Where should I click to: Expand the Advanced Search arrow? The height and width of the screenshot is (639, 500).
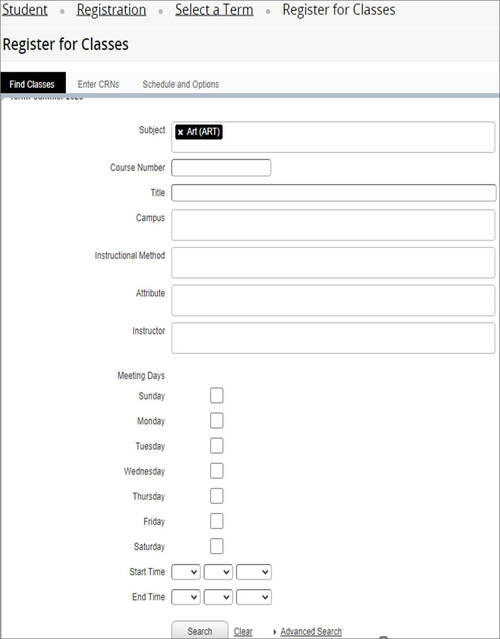pyautogui.click(x=275, y=632)
